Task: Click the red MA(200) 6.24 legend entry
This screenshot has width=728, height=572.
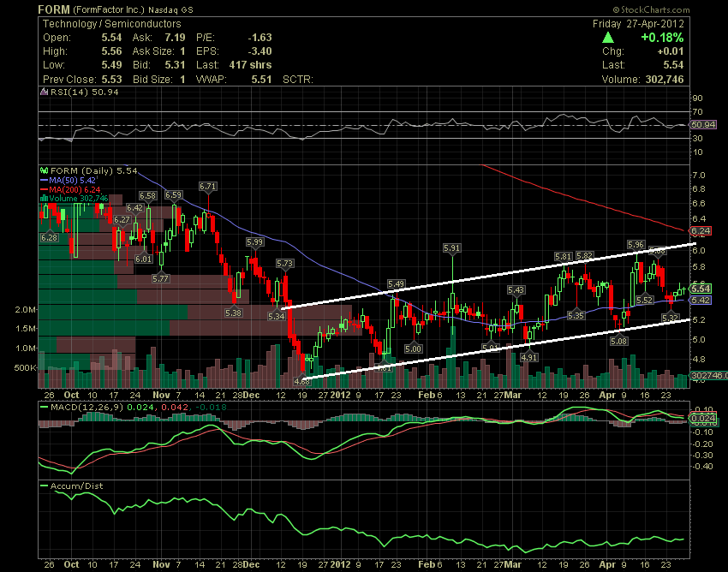Action: 70,189
